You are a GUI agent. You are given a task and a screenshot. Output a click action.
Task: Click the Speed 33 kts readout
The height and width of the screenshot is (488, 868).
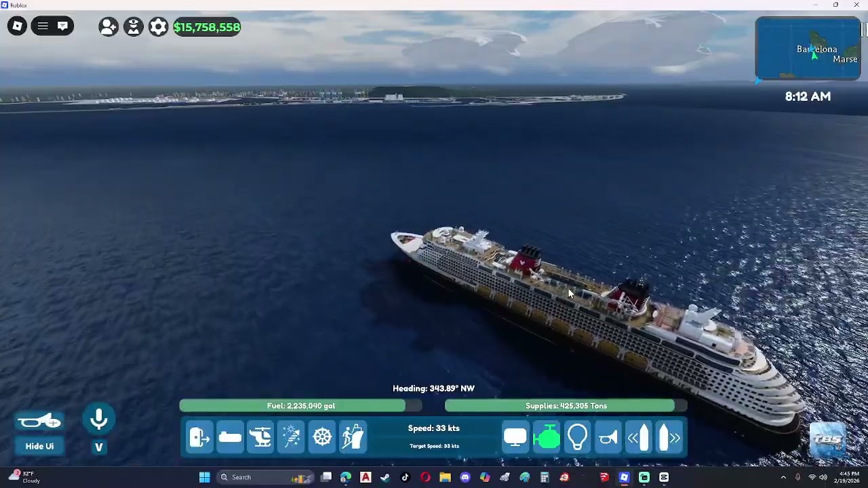coord(434,428)
